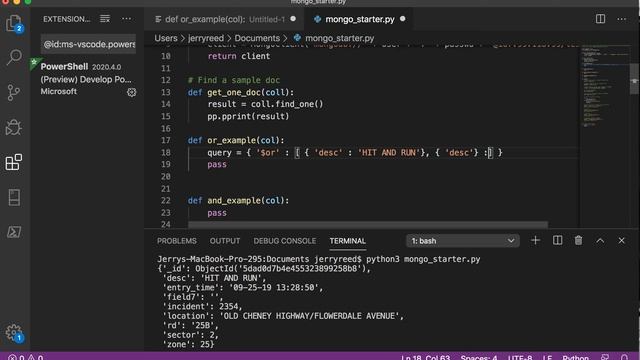Change UTF-8 encoding in status bar
The image size is (640, 360).
coord(520,358)
